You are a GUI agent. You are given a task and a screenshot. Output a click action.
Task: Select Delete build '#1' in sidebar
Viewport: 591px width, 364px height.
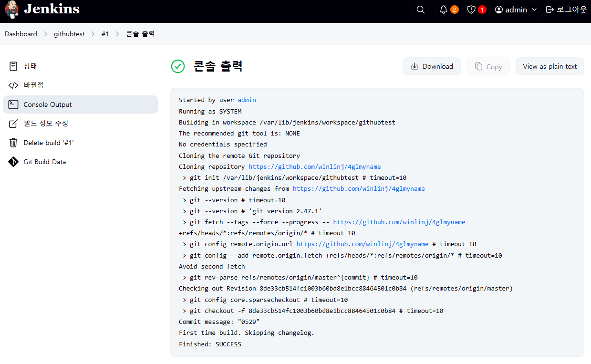(80, 143)
